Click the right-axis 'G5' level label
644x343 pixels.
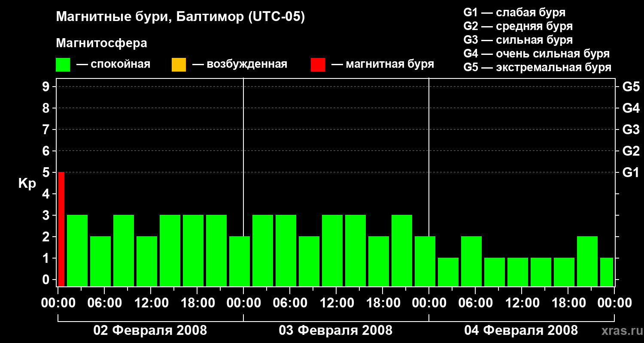(x=631, y=87)
